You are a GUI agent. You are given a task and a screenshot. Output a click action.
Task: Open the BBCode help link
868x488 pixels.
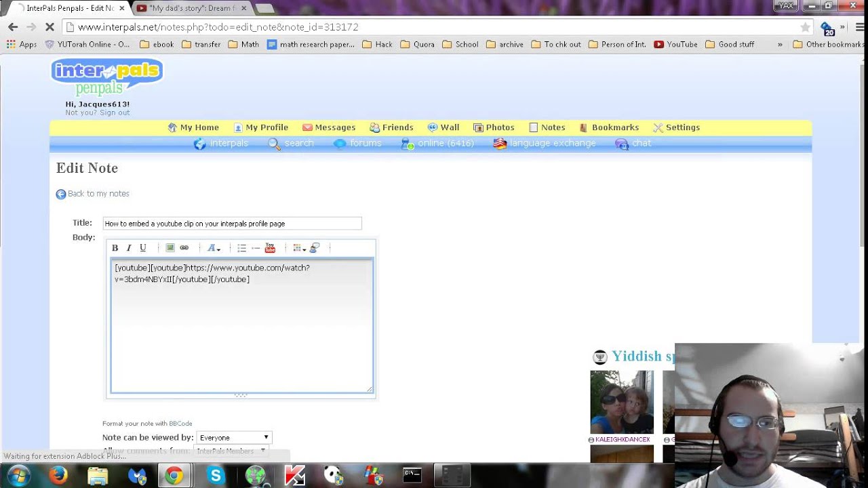click(x=180, y=424)
